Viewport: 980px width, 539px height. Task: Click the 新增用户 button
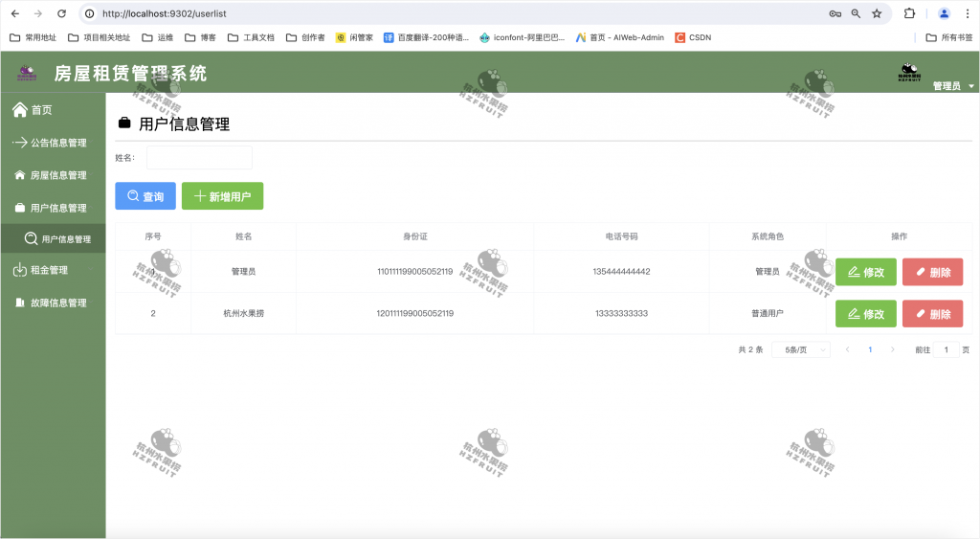point(222,196)
